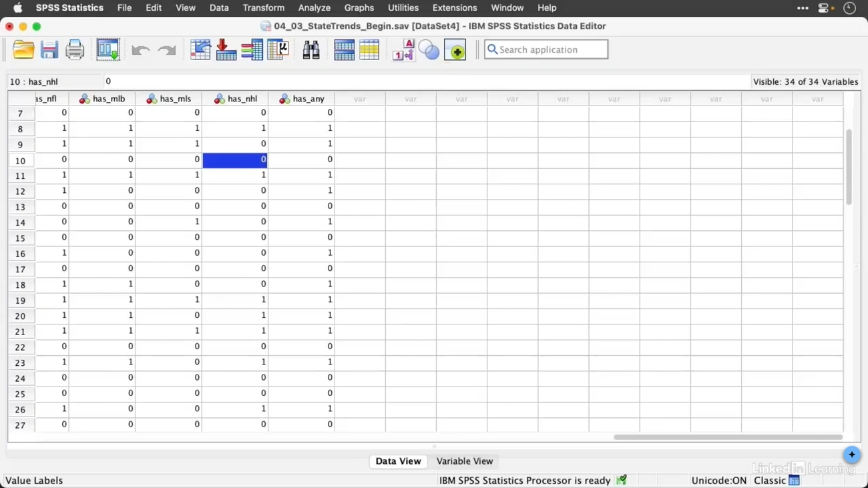Viewport: 868px width, 488px height.
Task: Click the Use Variable Sets circles icon
Action: (429, 50)
